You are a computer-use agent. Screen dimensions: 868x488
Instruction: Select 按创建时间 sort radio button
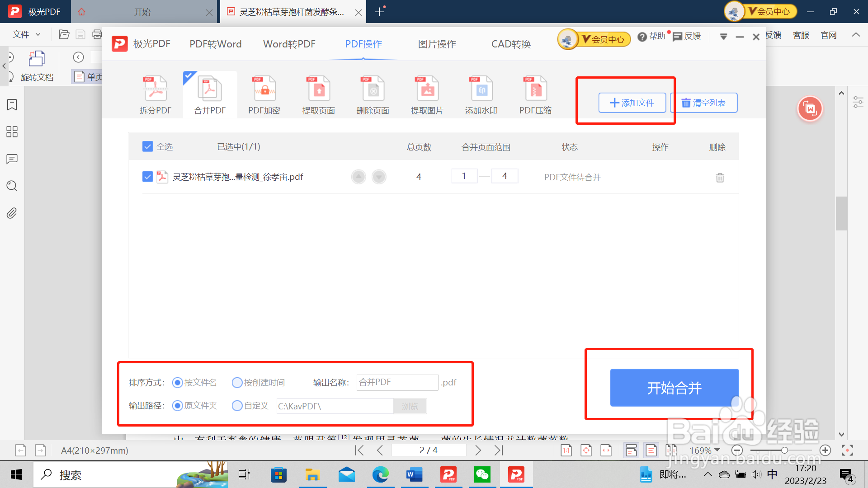(237, 383)
